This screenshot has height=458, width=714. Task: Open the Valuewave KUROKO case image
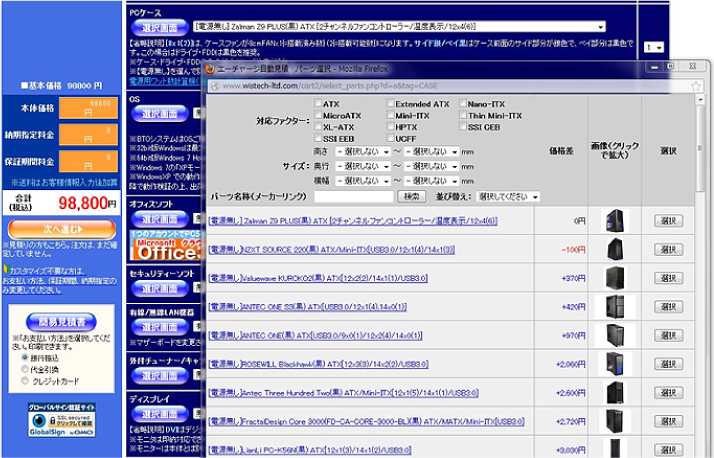pyautogui.click(x=615, y=278)
